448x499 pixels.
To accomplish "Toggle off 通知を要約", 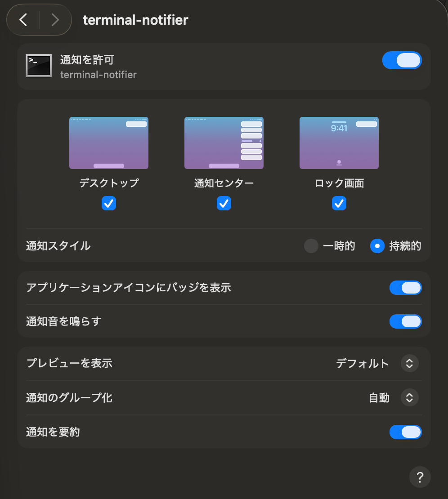I will coord(405,432).
